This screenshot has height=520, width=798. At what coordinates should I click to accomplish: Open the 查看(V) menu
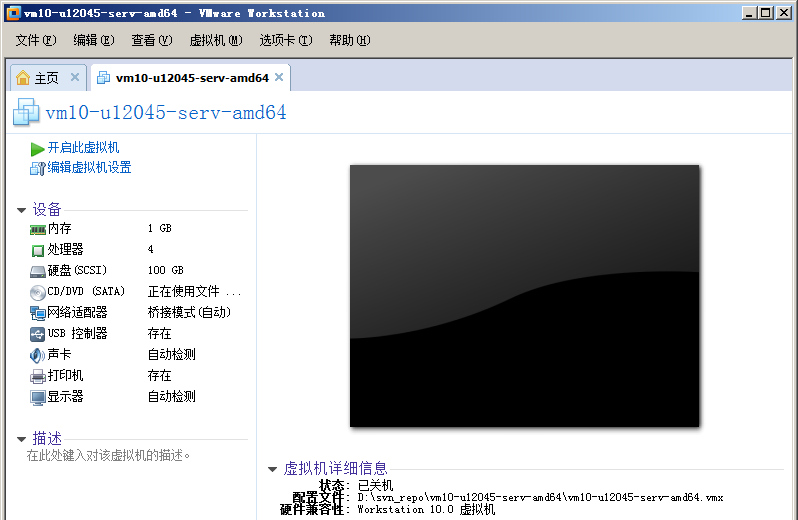[152, 40]
